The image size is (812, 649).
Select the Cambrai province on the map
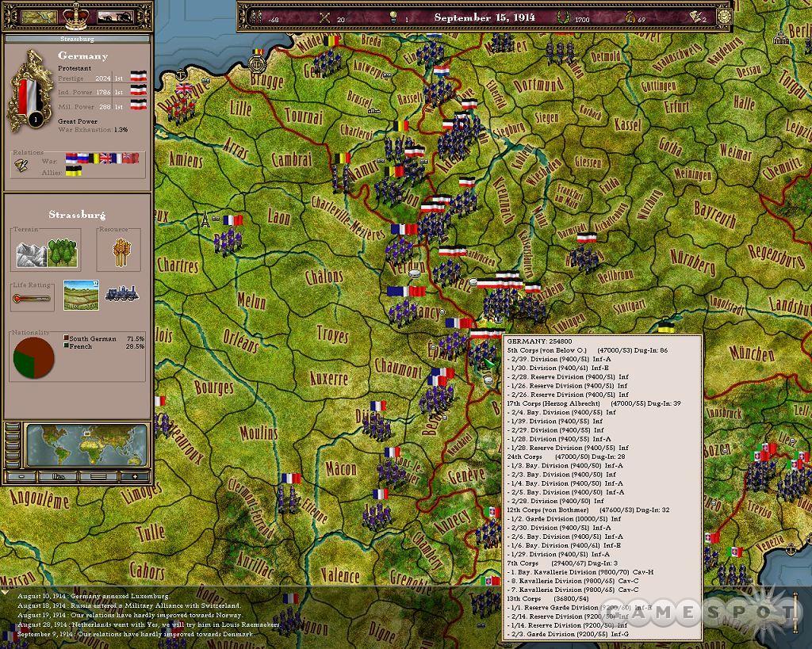292,159
